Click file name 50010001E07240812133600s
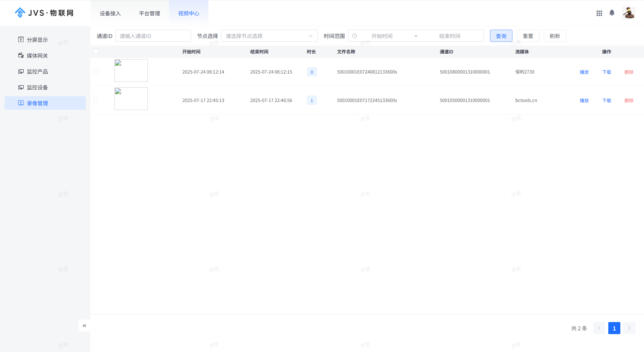 tap(367, 72)
